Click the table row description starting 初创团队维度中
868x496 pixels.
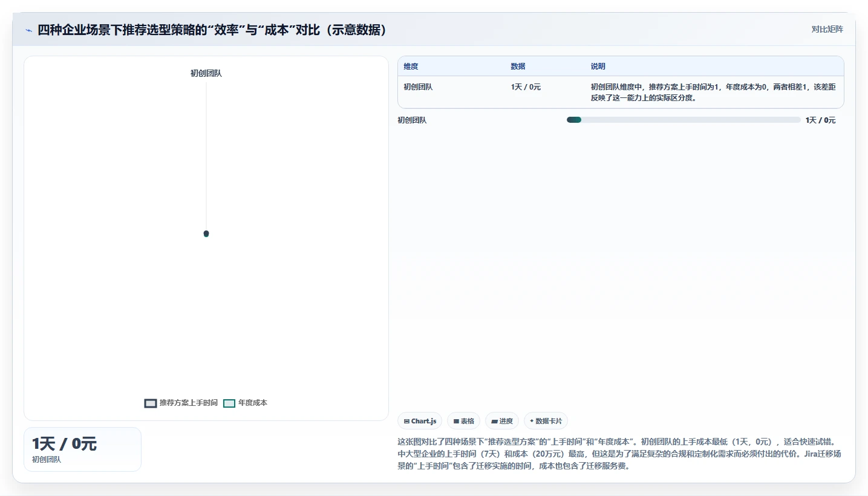(x=713, y=93)
